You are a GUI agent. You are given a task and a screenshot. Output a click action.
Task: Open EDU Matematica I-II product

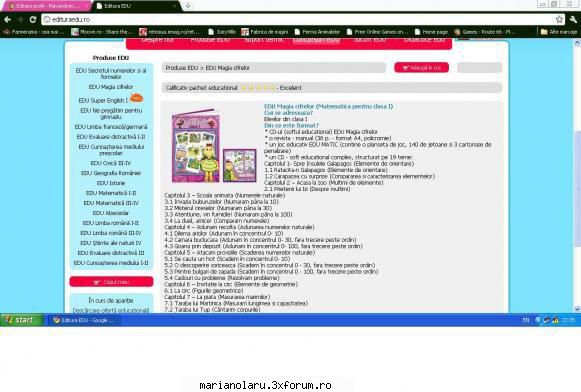point(111,193)
